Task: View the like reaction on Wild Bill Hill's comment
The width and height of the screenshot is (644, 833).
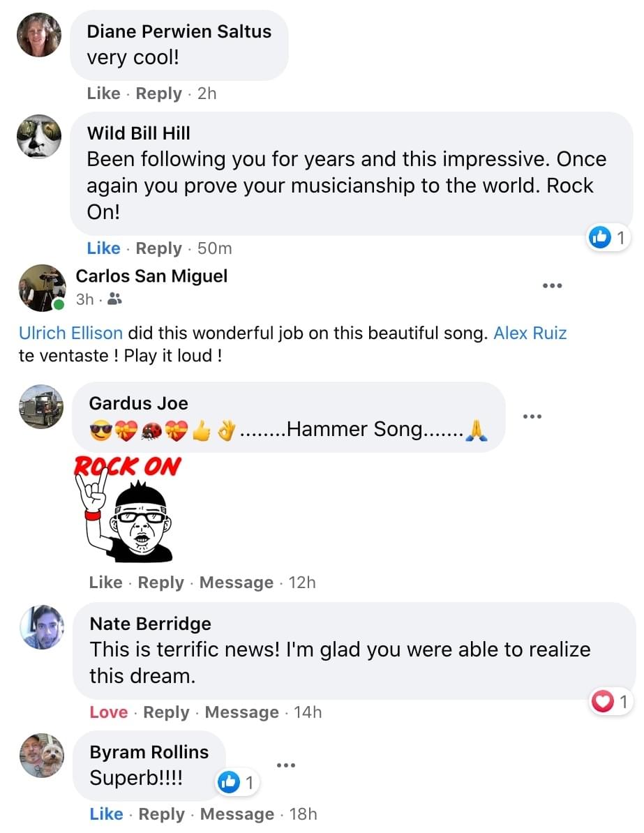Action: point(609,238)
